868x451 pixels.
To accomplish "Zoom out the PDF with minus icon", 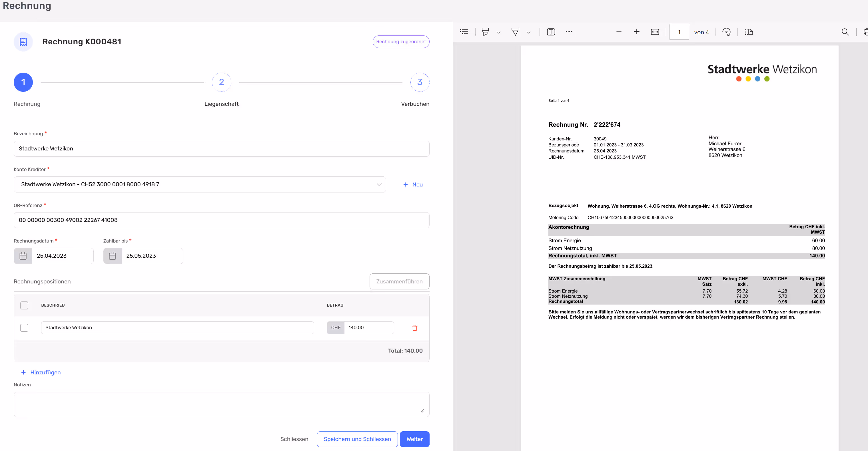I will [619, 32].
